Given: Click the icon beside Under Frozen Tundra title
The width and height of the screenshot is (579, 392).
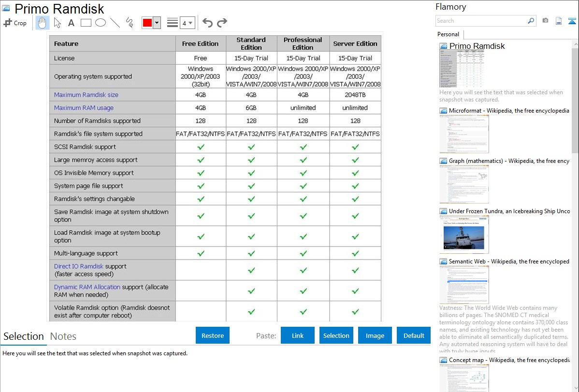Looking at the screenshot, I should point(443,211).
